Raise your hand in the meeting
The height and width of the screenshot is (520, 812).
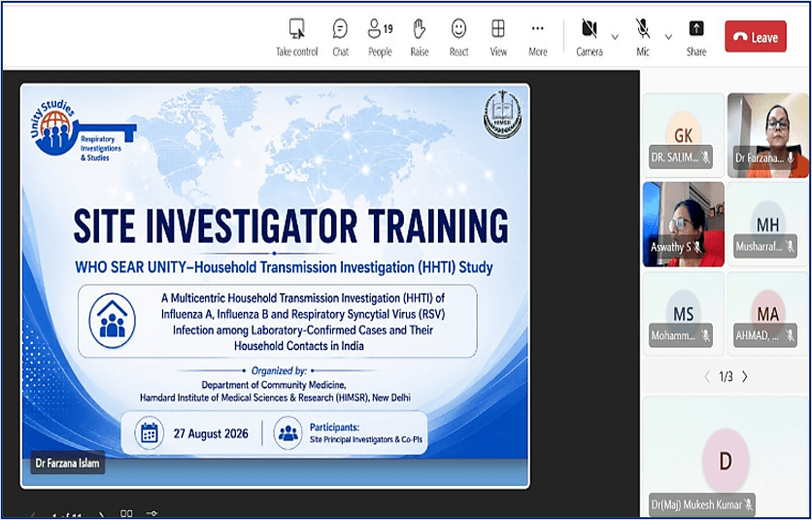pos(420,37)
